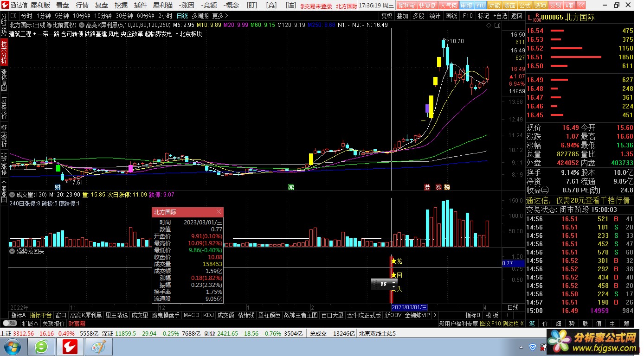Toggle the panel layout icon beside 分时
The height and width of the screenshot is (356, 644).
(14, 16)
